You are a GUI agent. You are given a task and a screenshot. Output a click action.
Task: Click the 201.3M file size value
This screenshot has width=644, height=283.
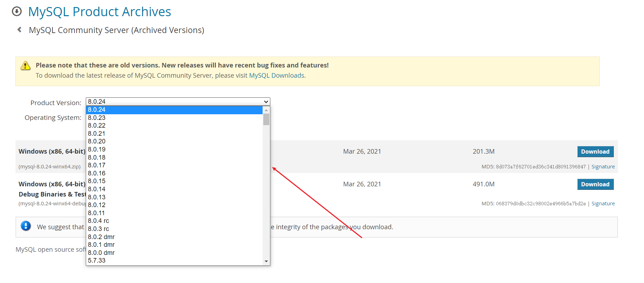click(x=483, y=152)
